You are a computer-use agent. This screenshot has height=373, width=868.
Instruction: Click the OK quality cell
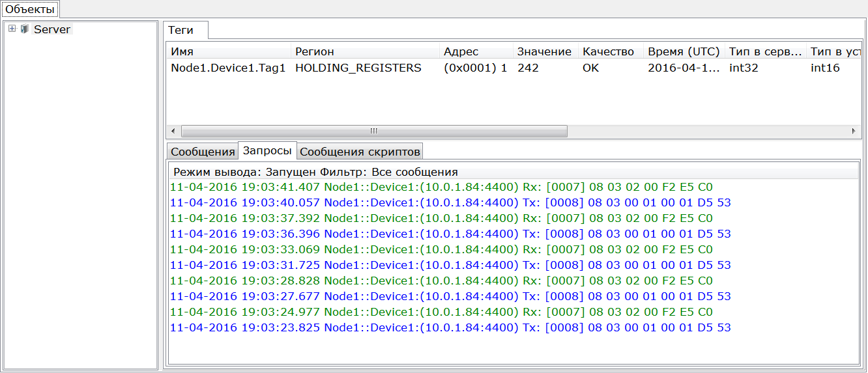click(x=591, y=68)
